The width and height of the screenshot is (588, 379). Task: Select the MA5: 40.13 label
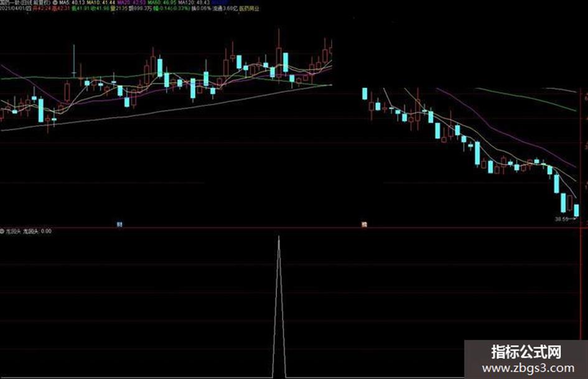point(72,2)
